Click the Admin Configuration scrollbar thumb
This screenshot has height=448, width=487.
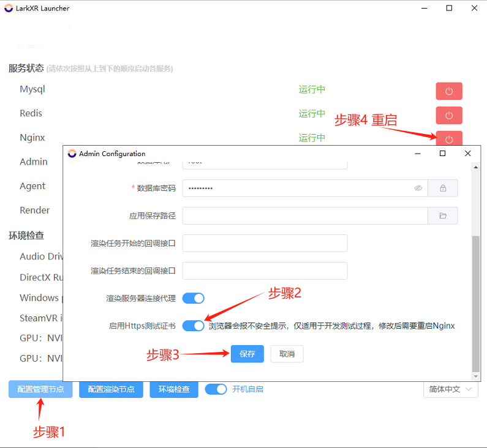[475, 304]
